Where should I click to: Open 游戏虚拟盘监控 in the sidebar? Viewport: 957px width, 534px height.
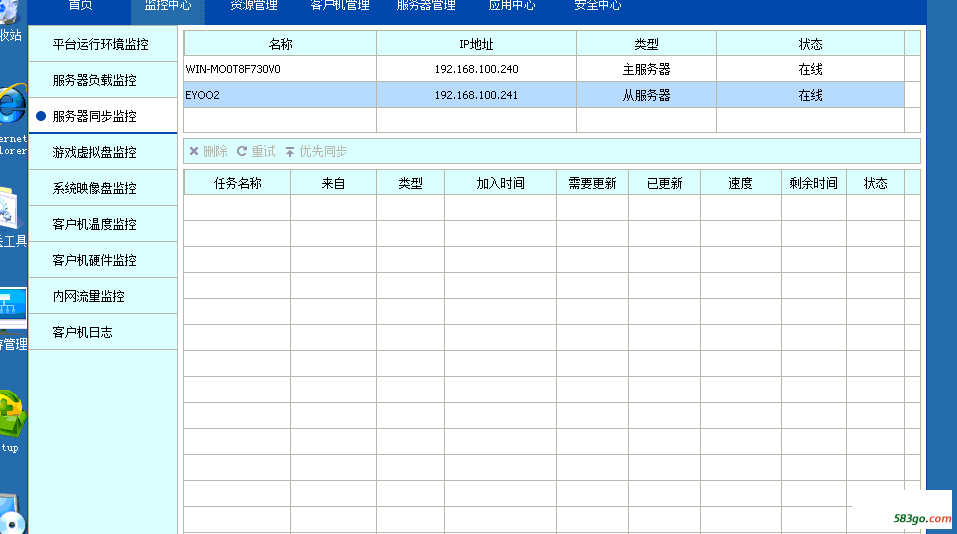point(94,152)
